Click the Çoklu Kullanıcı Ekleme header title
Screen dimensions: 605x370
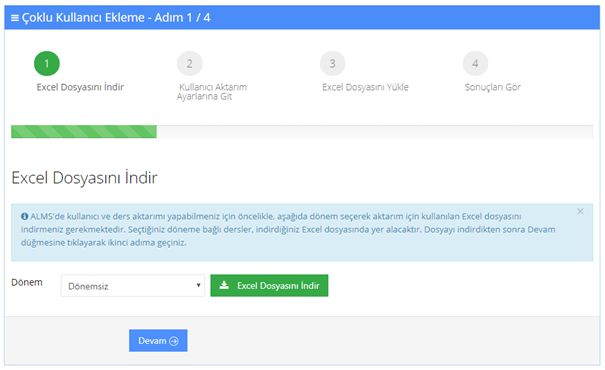click(x=116, y=18)
